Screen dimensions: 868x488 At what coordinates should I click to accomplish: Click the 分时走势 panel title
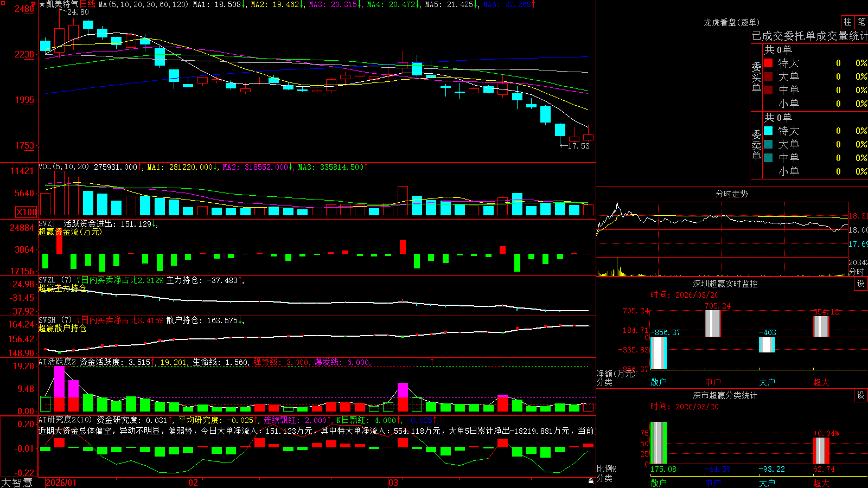[731, 194]
